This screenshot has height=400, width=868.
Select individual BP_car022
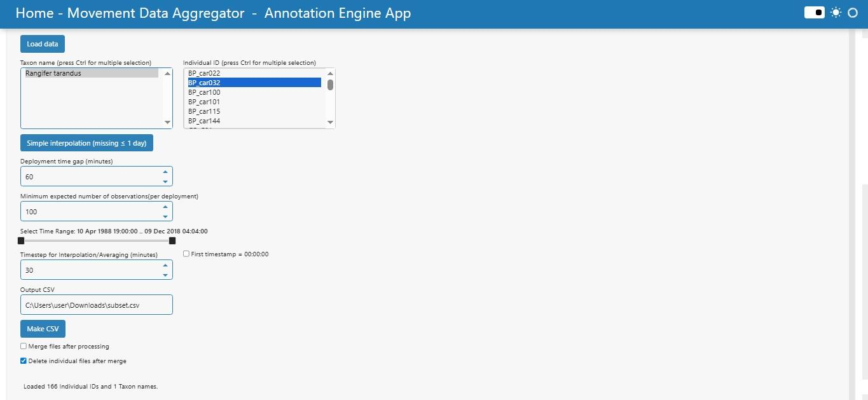(254, 73)
